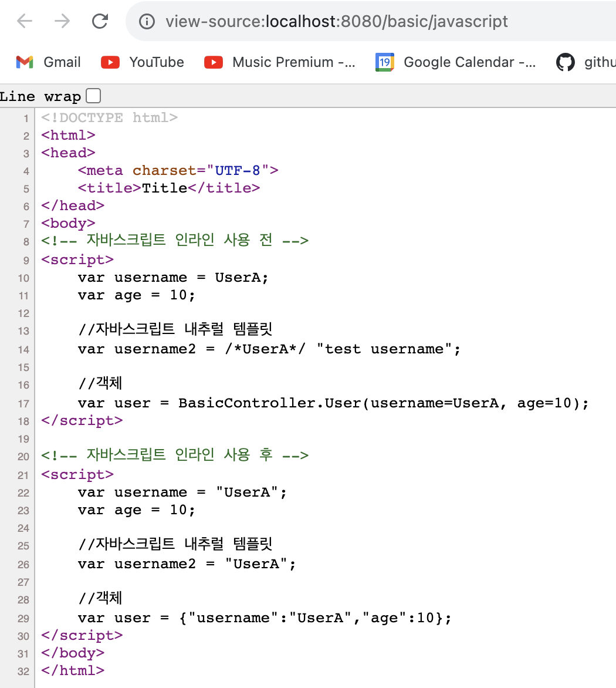616x688 pixels.
Task: Click 'var username = "UserA";' on line 22
Action: tap(182, 493)
